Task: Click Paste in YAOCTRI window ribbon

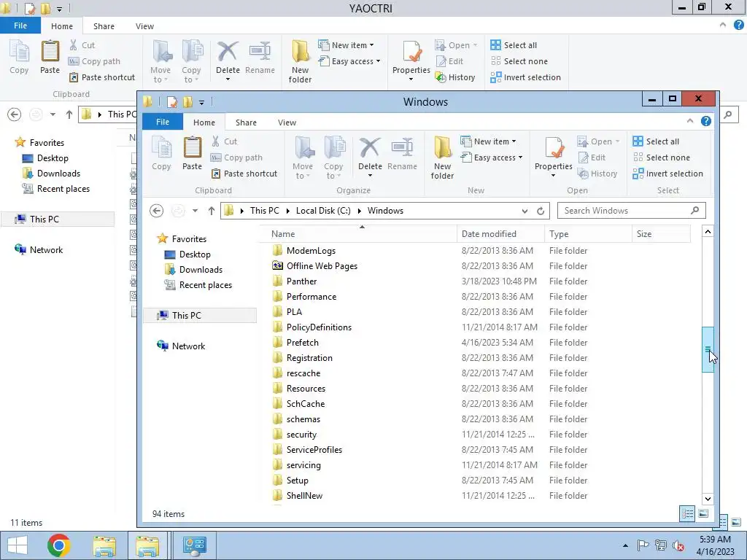Action: pos(50,57)
